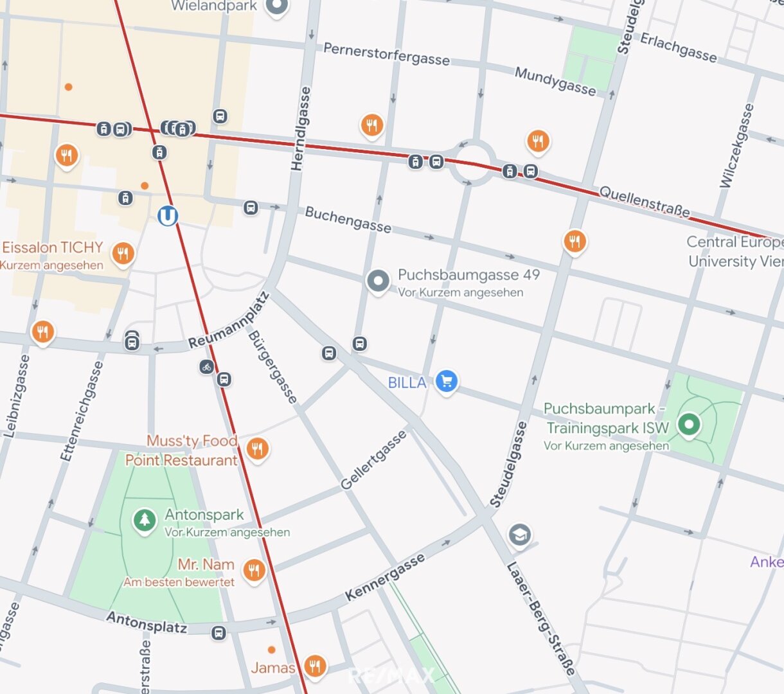Viewport: 784px width, 694px height.
Task: Select the tram stop inside the roundabout east side
Action: (510, 171)
